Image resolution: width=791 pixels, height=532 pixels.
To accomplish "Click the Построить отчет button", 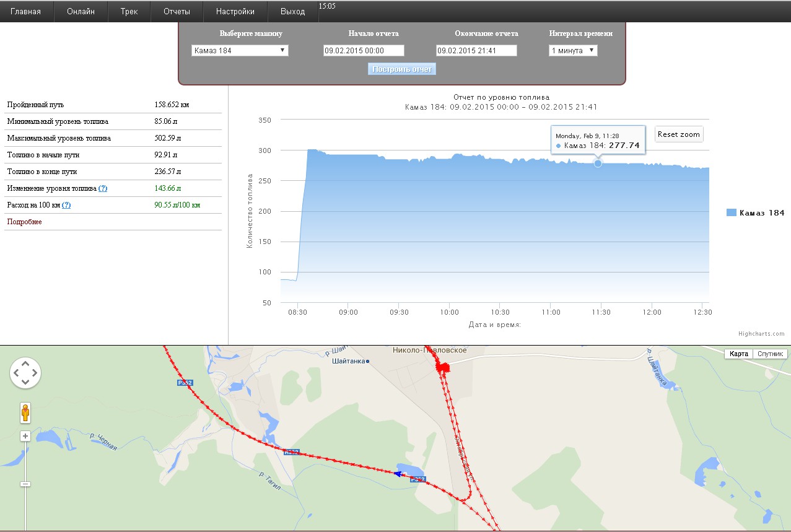I will point(402,69).
